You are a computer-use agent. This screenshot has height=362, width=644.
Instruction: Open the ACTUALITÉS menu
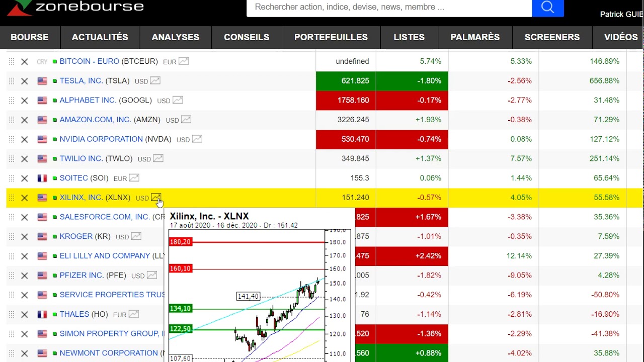100,37
